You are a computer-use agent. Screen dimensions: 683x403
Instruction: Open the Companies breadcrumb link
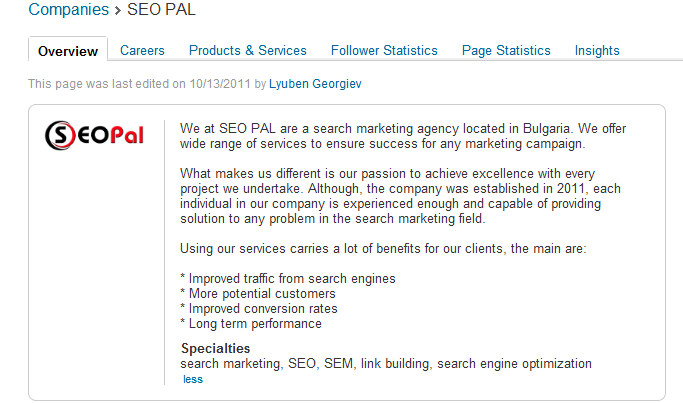pos(68,10)
